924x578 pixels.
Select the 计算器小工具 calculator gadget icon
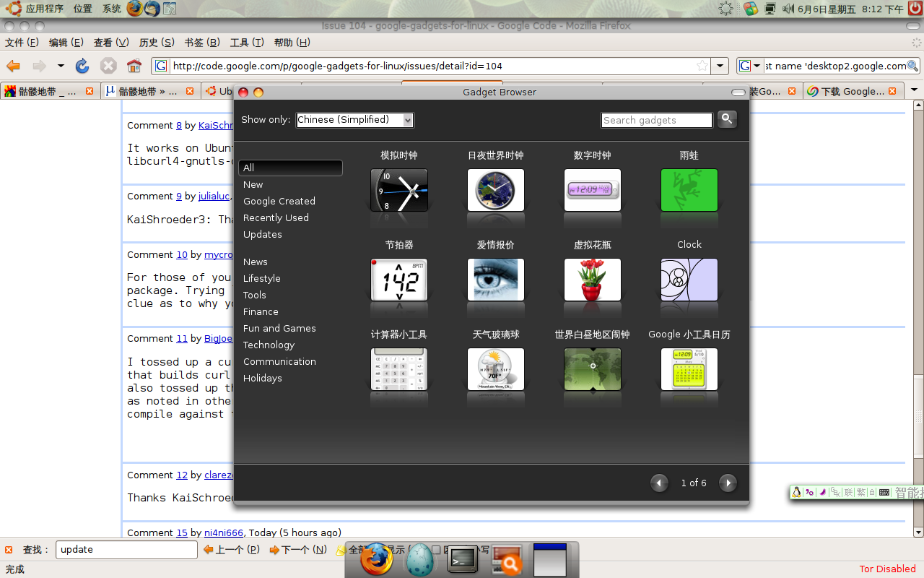click(399, 369)
